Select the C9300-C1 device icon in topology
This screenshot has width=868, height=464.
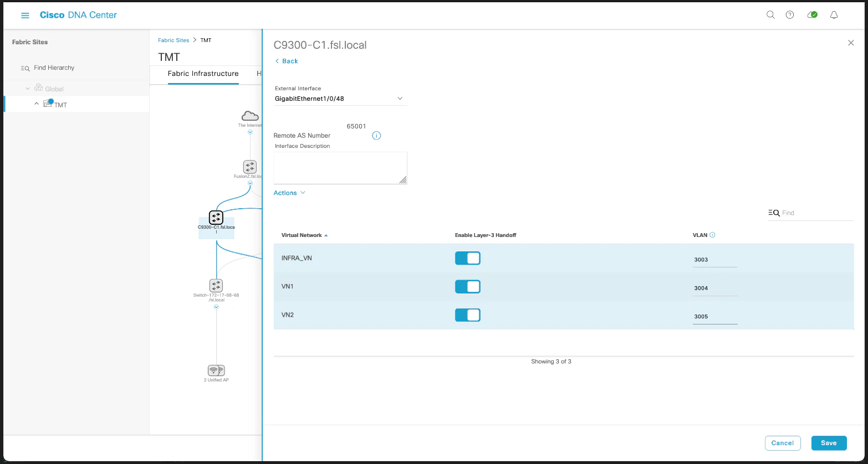(x=216, y=217)
